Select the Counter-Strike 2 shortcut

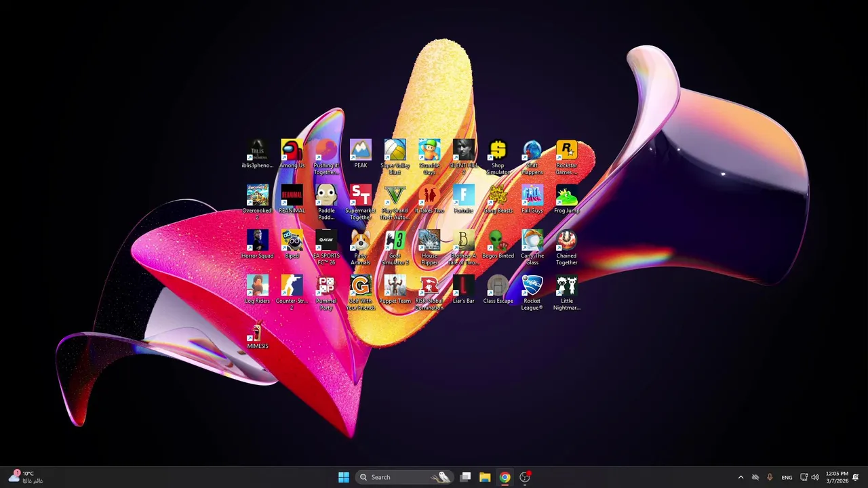pos(292,293)
